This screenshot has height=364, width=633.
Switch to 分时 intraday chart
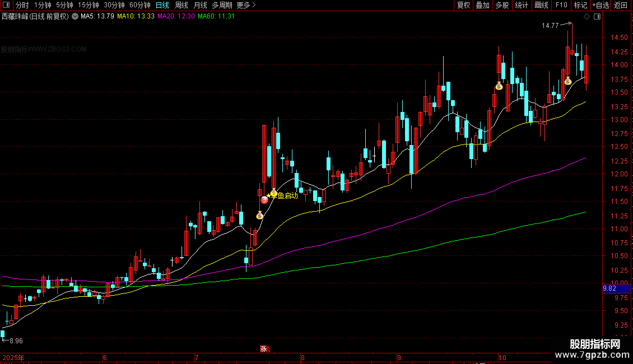pyautogui.click(x=22, y=5)
